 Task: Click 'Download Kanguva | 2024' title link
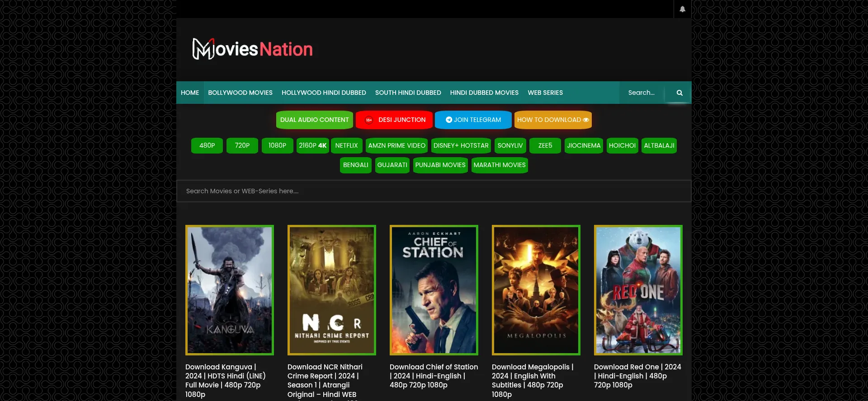[226, 381]
